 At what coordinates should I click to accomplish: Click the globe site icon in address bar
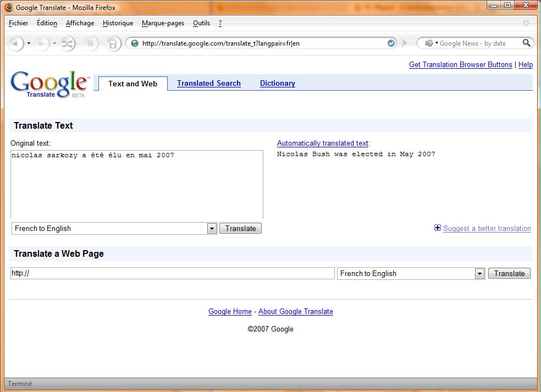pos(135,43)
